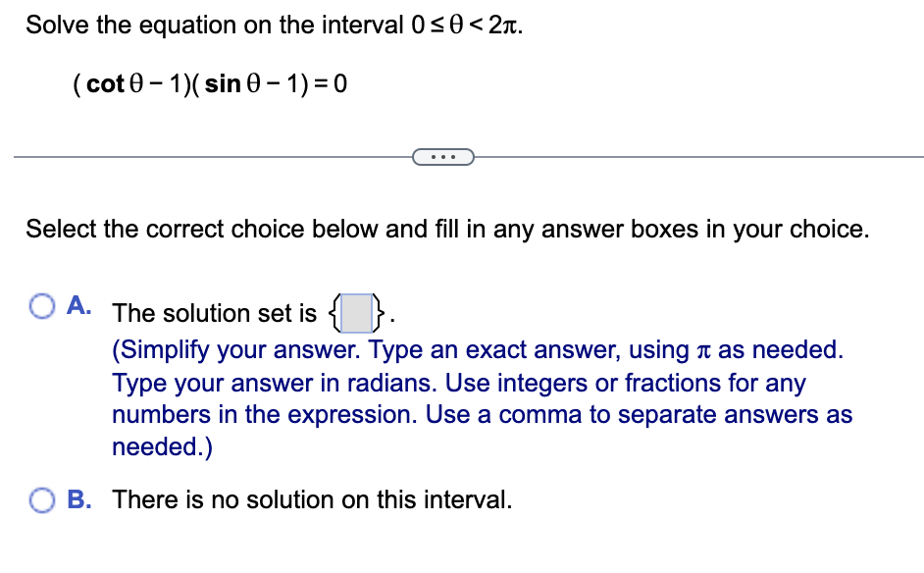This screenshot has height=573, width=924.
Task: Select the blue B label text
Action: pos(77,499)
